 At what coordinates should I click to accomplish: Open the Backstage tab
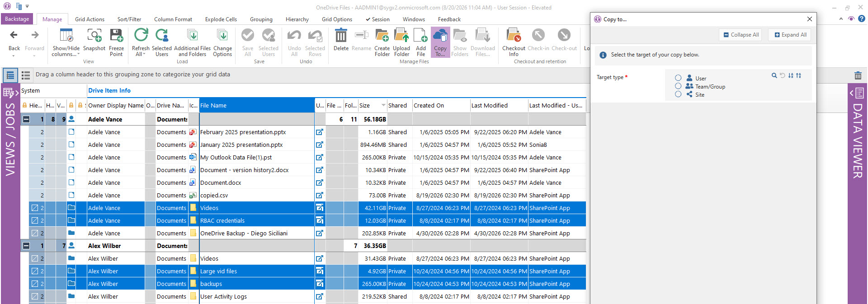click(x=17, y=19)
